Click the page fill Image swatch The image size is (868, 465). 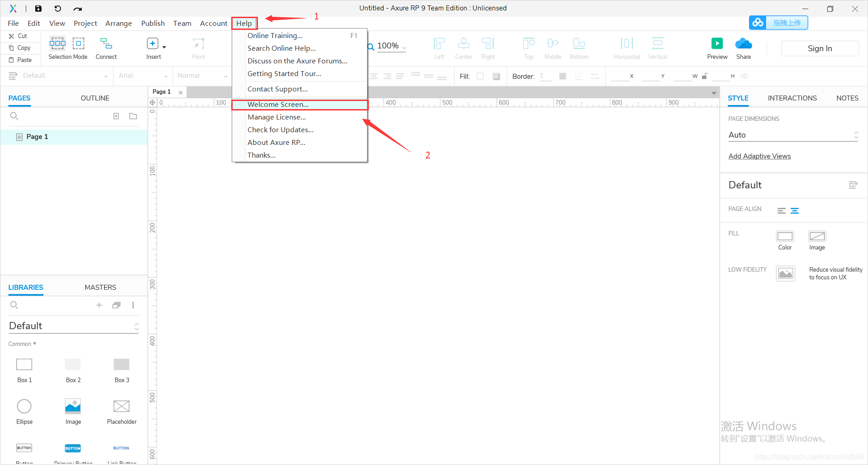[817, 236]
